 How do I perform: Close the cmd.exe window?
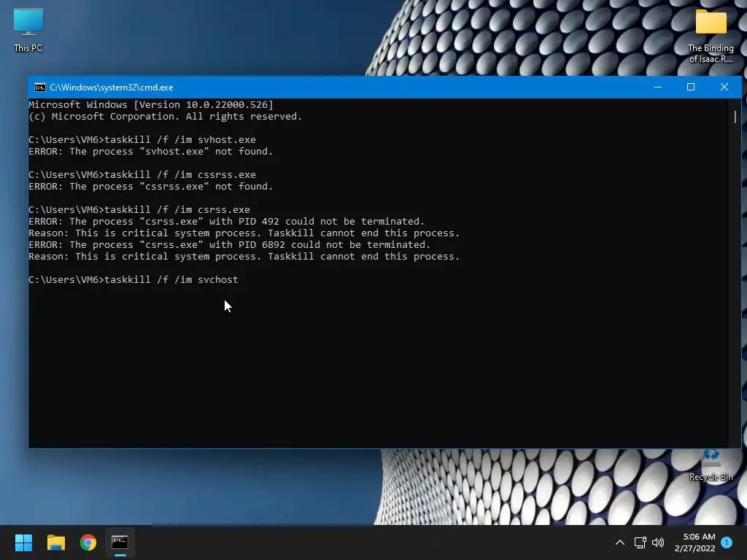pyautogui.click(x=724, y=87)
